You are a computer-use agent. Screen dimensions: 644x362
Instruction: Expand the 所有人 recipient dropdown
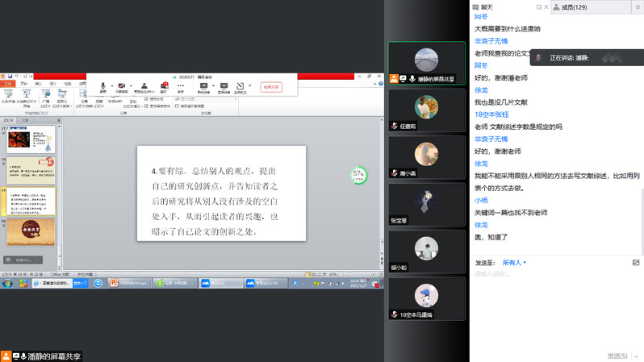(514, 263)
